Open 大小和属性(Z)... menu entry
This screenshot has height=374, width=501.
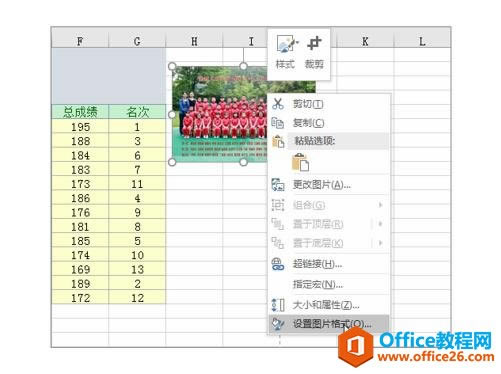(x=328, y=305)
